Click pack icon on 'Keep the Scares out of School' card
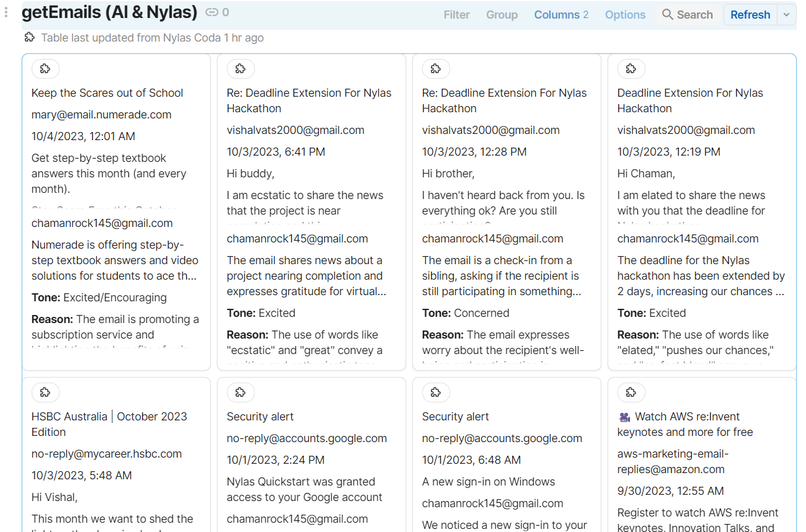Image resolution: width=806 pixels, height=532 pixels. pyautogui.click(x=45, y=69)
